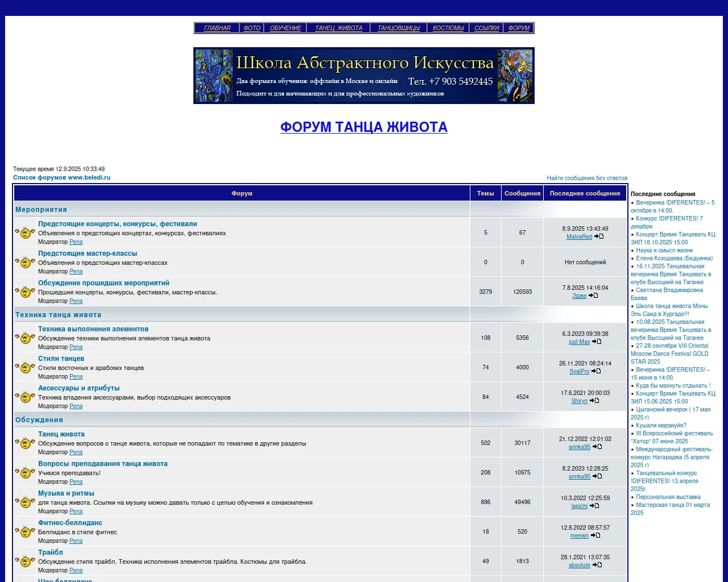View user MalvaRed's profile
Image resolution: width=728 pixels, height=582 pixels.
point(579,237)
